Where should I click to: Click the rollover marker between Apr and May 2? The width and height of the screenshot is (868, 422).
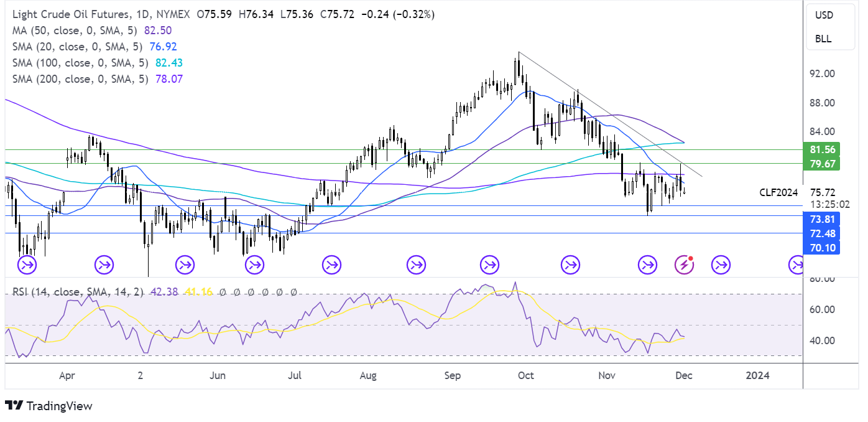click(x=103, y=266)
